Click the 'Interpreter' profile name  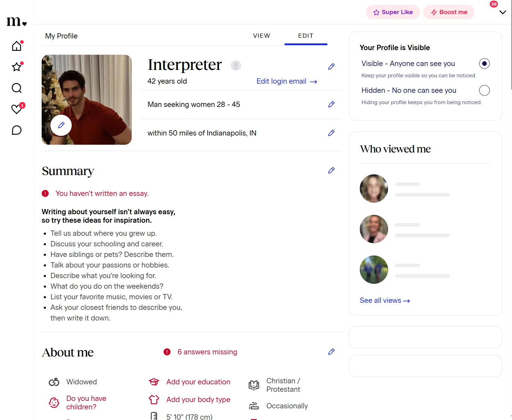click(185, 65)
